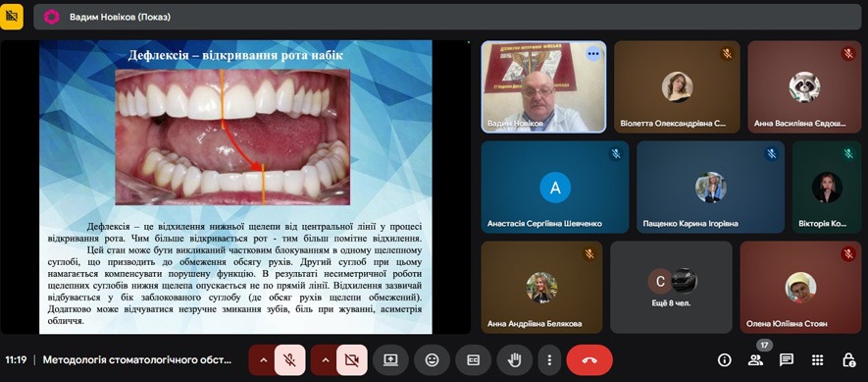The width and height of the screenshot is (868, 382).
Task: Open the chat panel icon
Action: [x=787, y=359]
